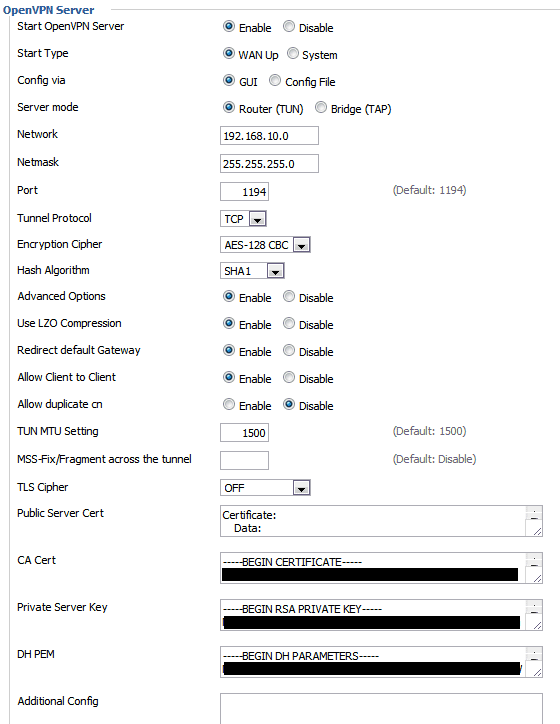Disable Start OpenVPN Server radio option

[289, 26]
